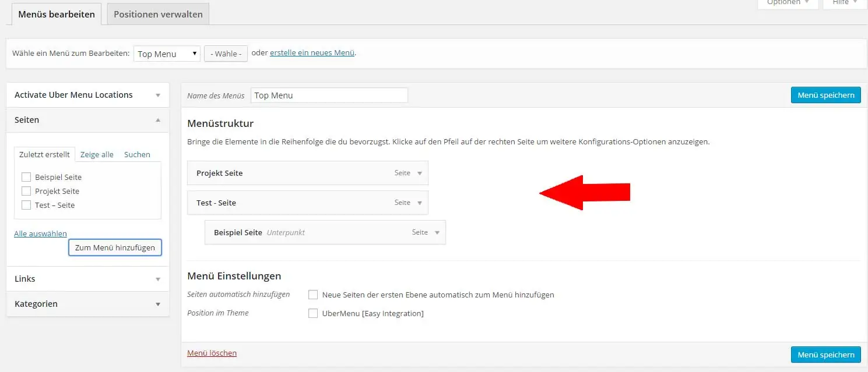This screenshot has width=868, height=372.
Task: Expand the Links panel
Action: coord(157,279)
